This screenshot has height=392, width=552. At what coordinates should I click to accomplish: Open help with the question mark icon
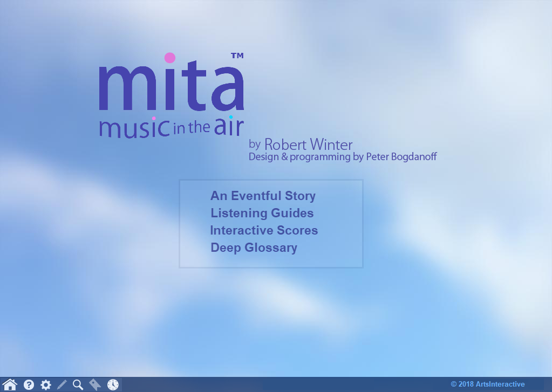29,384
